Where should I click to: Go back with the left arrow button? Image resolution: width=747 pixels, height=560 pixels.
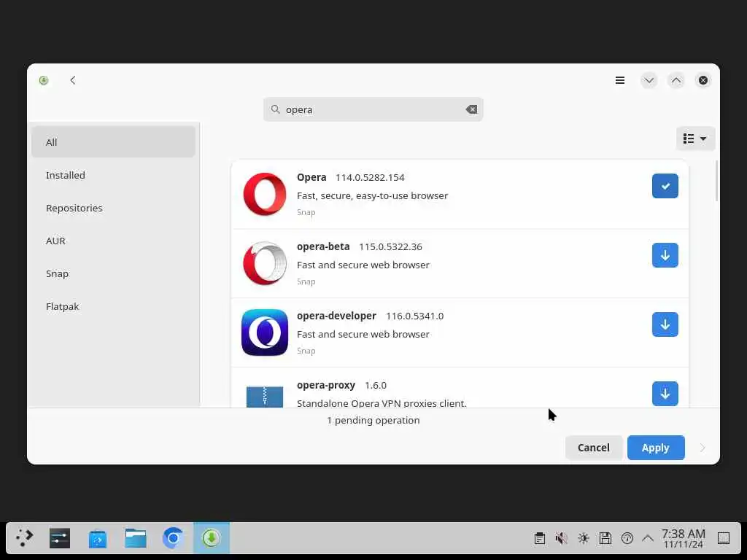click(72, 80)
